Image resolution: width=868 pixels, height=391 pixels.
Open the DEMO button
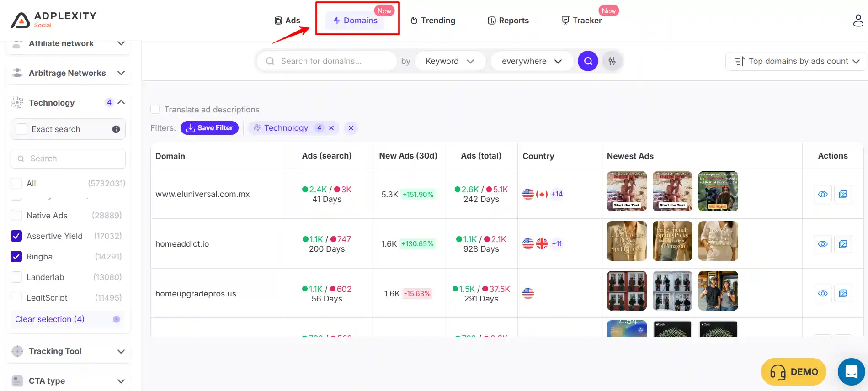(793, 372)
